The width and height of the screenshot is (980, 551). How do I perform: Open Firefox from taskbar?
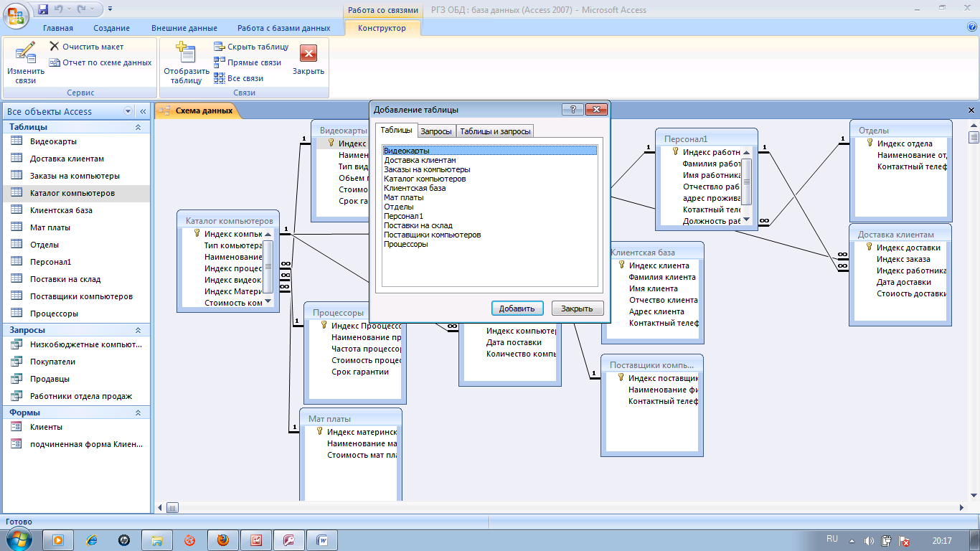click(x=223, y=540)
